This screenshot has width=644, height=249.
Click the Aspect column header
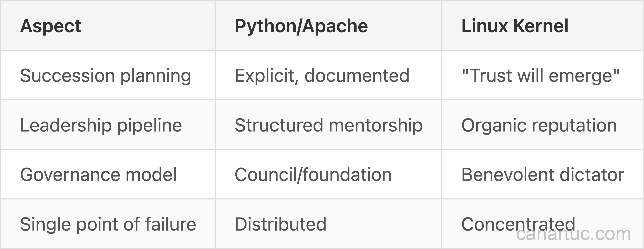point(51,26)
